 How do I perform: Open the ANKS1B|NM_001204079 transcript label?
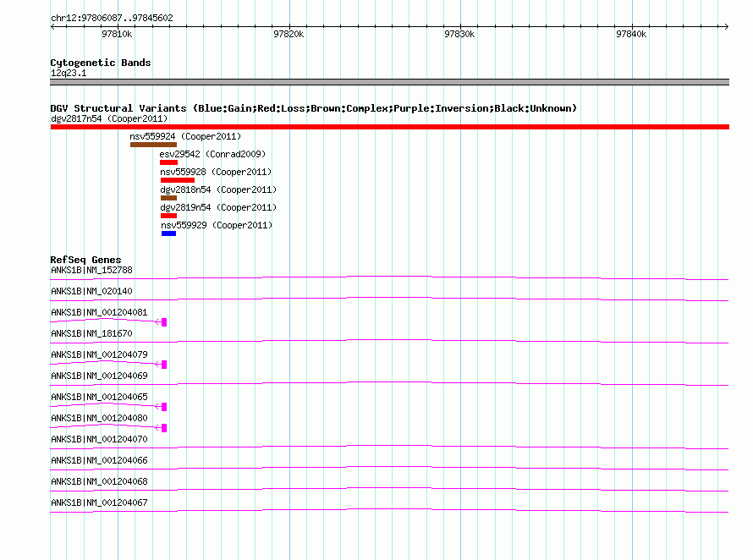(99, 355)
